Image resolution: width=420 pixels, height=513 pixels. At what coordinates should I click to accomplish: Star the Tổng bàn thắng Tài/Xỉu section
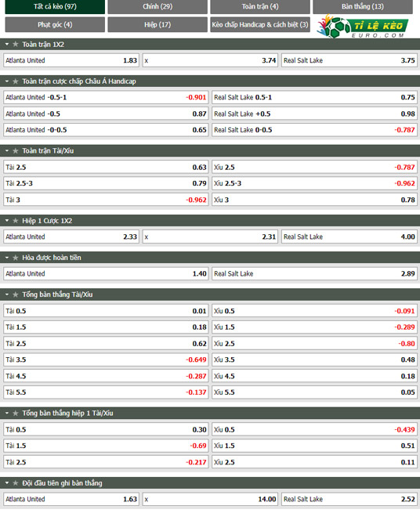click(16, 294)
